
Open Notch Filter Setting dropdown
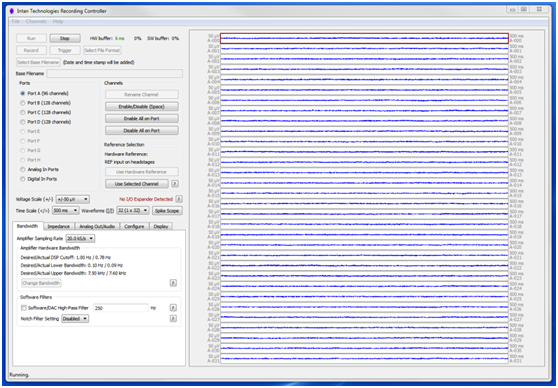pyautogui.click(x=75, y=319)
